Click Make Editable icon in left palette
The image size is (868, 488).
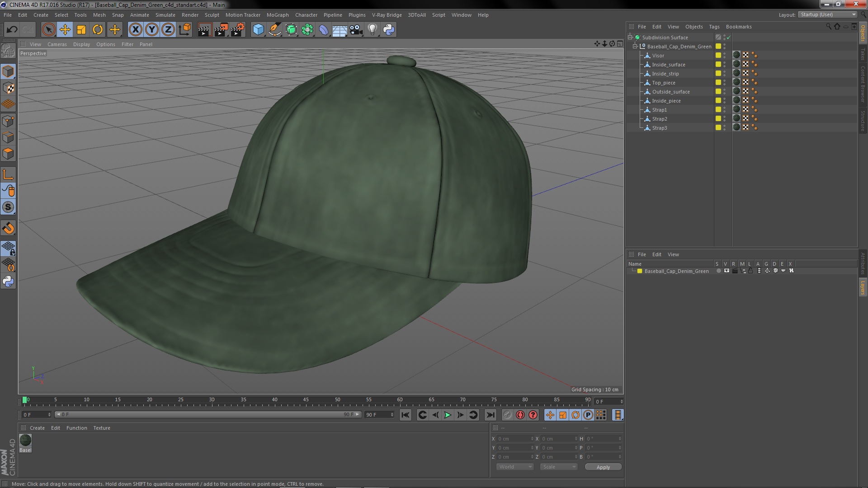coord(8,51)
